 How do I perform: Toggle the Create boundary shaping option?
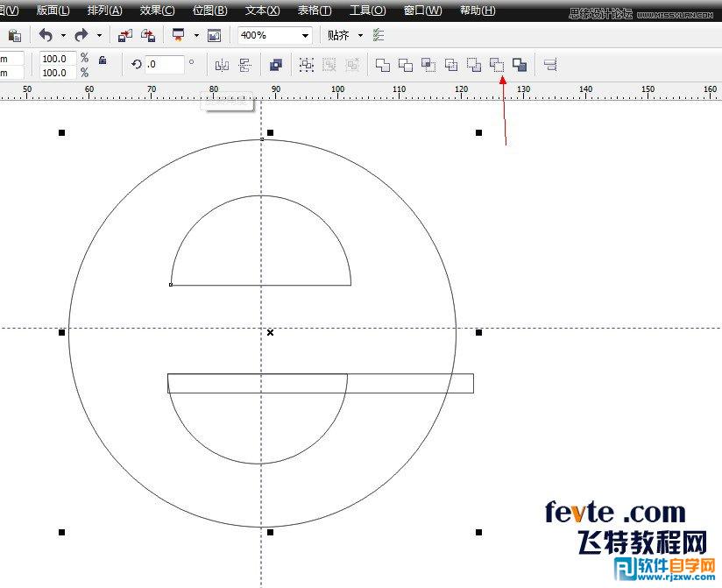coord(520,64)
